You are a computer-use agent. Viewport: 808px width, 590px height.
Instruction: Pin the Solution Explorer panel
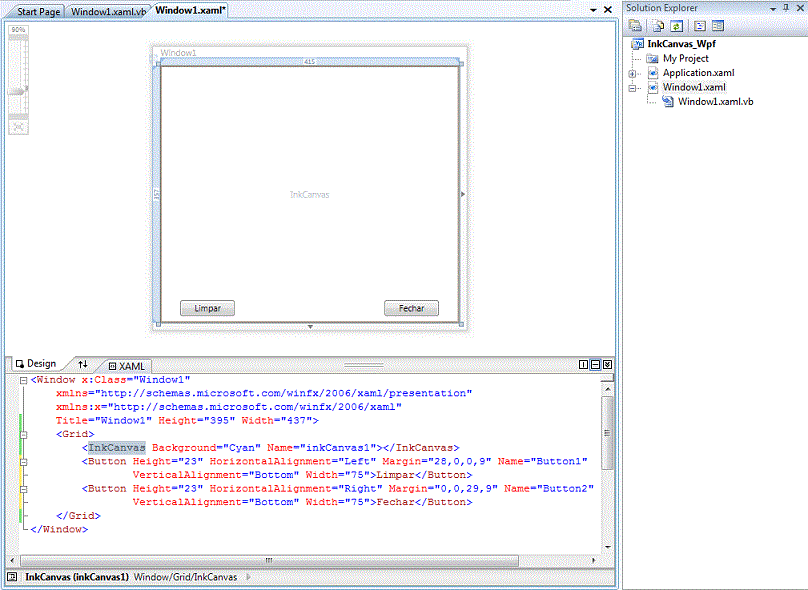point(786,8)
